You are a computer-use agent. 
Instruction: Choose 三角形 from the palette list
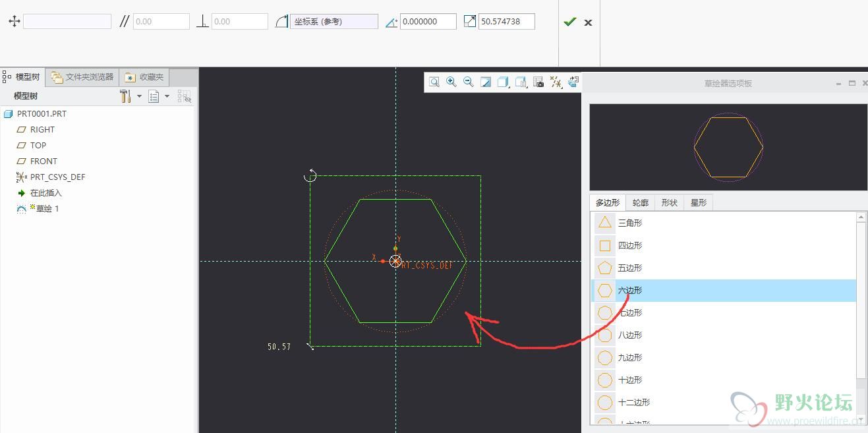724,223
